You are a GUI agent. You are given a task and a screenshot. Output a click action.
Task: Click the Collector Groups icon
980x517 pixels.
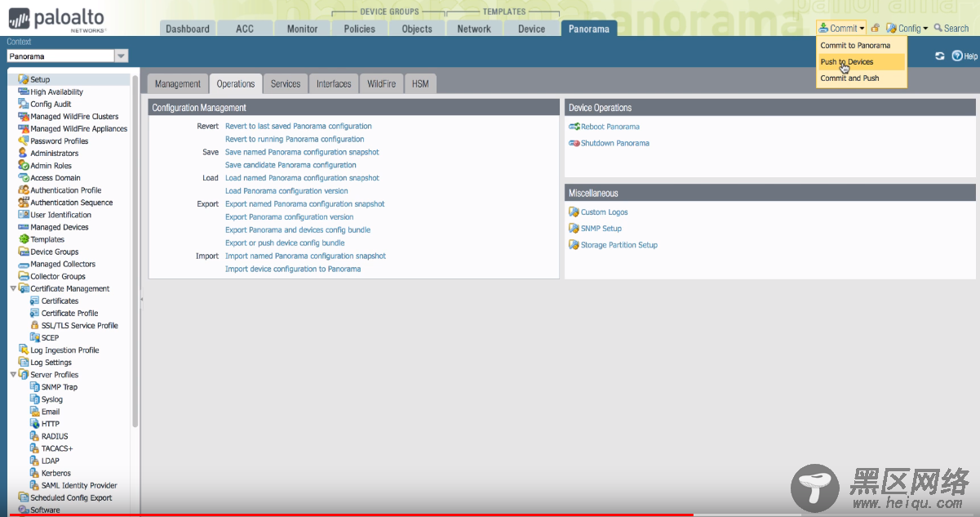pyautogui.click(x=24, y=276)
